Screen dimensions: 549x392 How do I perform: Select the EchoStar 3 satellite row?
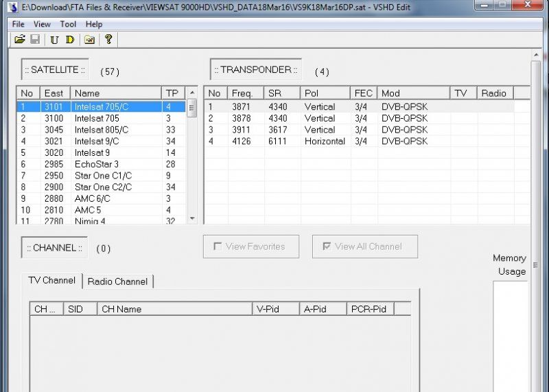click(x=101, y=164)
